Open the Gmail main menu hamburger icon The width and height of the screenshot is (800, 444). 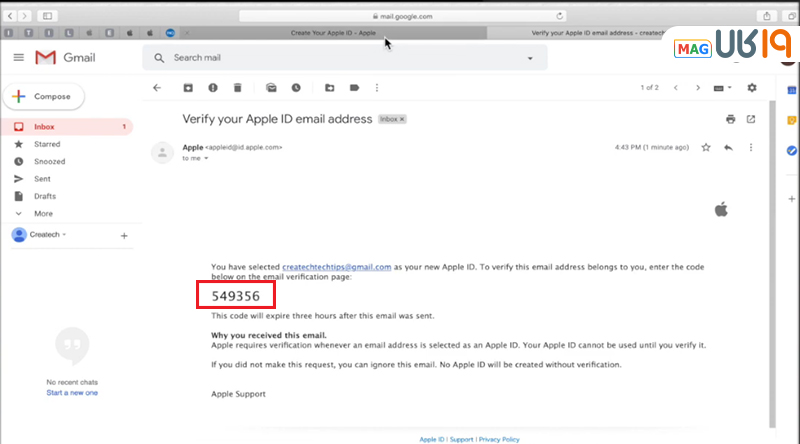[x=18, y=58]
